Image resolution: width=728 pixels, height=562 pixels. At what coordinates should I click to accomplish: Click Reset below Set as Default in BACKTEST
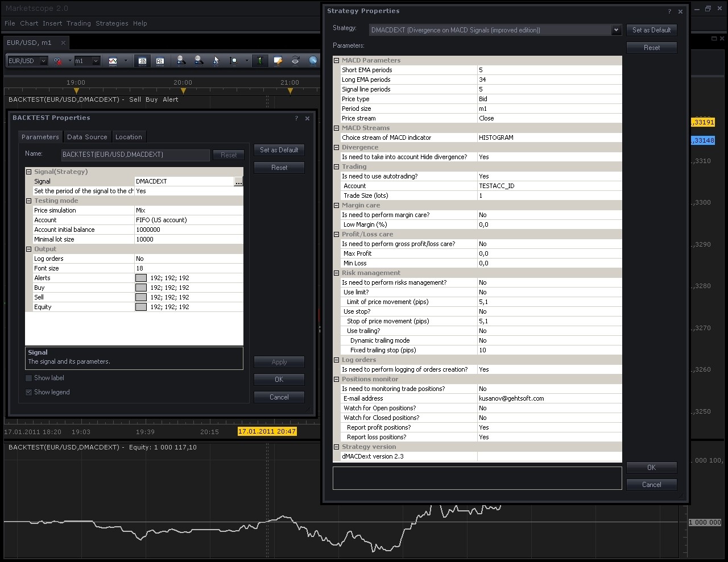(279, 168)
